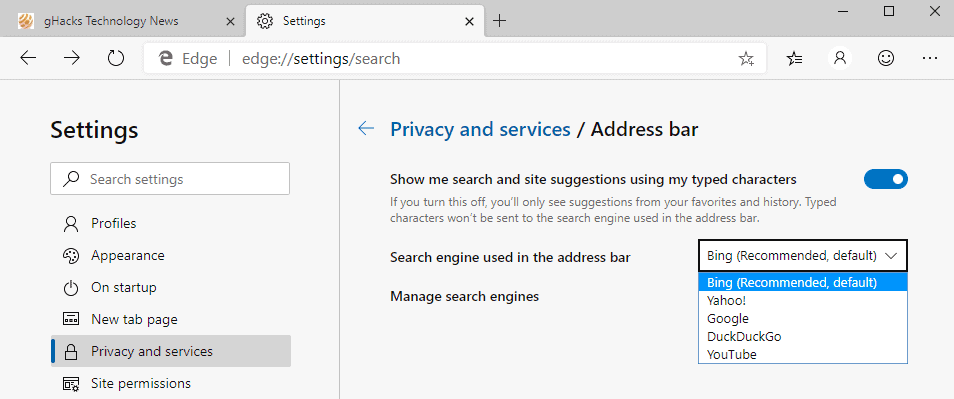Open the favorites list icon
Screen dimensions: 954x399
coord(795,58)
